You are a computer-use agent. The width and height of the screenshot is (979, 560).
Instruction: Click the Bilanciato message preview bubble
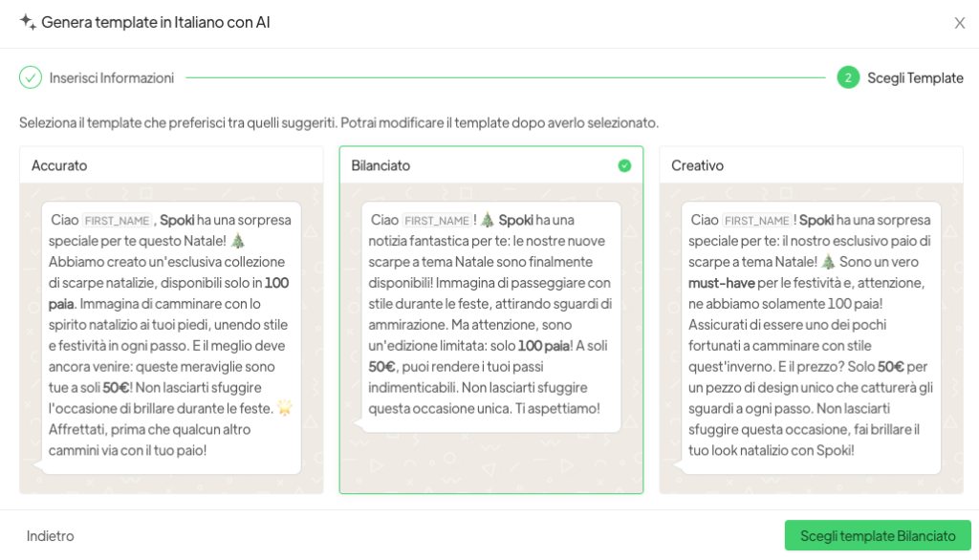pyautogui.click(x=491, y=315)
